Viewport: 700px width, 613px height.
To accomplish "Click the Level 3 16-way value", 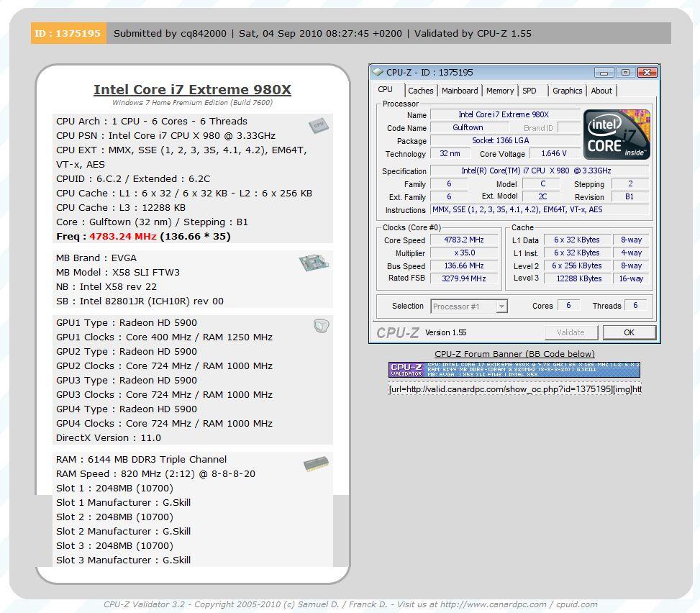I will [631, 278].
